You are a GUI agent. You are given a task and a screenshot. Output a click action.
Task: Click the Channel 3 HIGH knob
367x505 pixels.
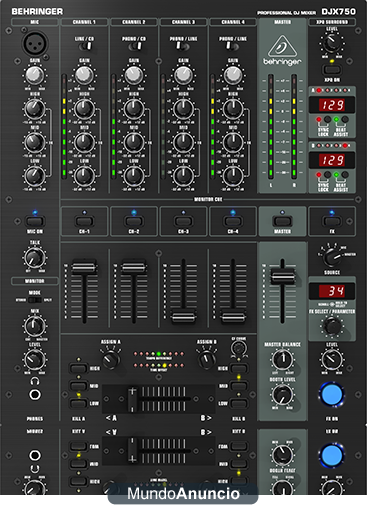click(183, 109)
